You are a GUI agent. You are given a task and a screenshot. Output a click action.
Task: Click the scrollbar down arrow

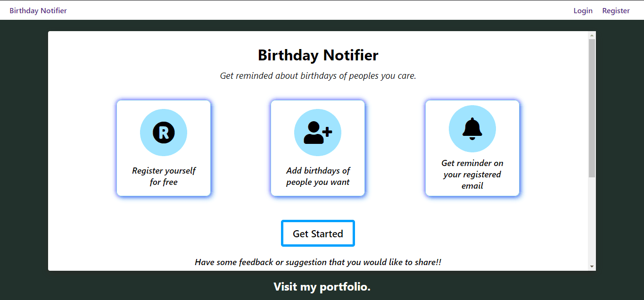pyautogui.click(x=592, y=267)
